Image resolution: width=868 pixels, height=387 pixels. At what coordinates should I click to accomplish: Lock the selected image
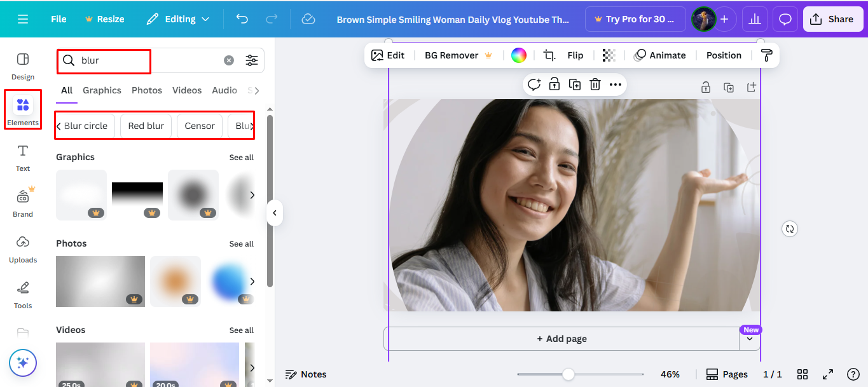(554, 84)
